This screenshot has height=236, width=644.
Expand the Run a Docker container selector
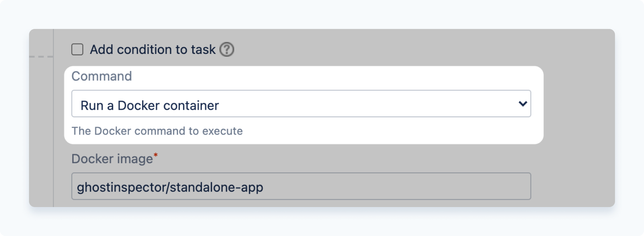click(302, 104)
